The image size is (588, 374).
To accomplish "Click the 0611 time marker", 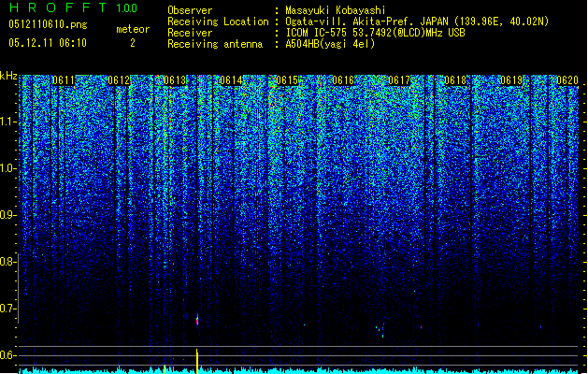I will tap(64, 80).
